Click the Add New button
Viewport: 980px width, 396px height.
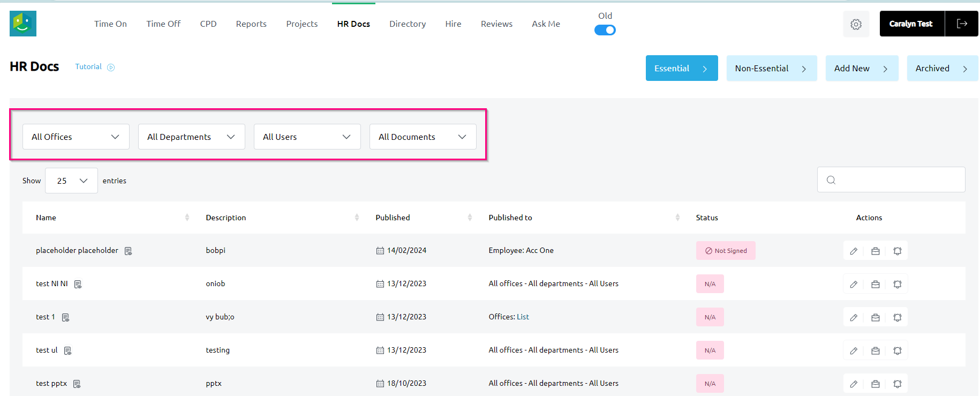pyautogui.click(x=862, y=68)
